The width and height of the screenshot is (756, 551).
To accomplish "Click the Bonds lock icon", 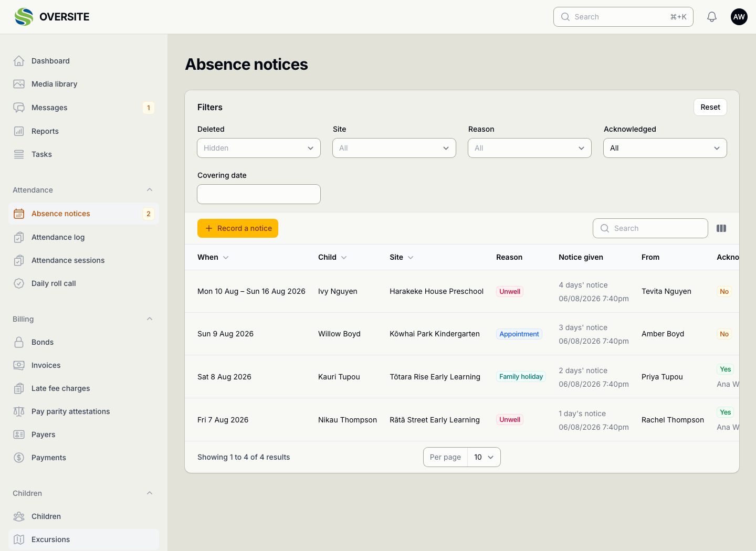I will [19, 342].
